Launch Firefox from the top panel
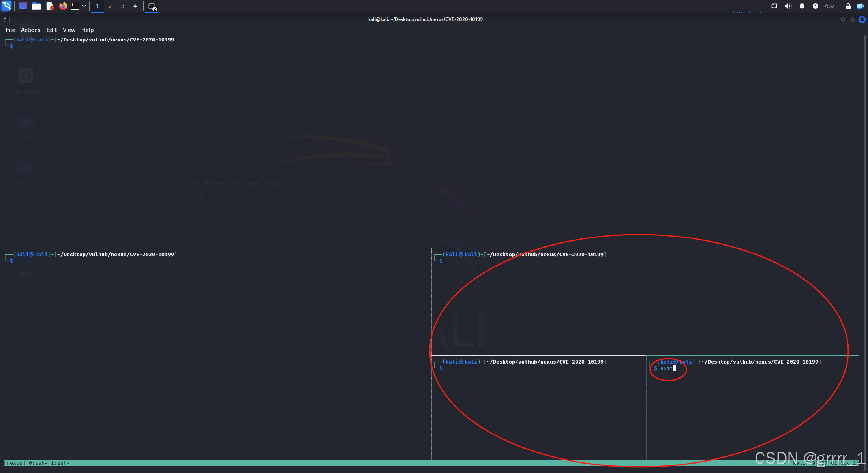This screenshot has height=473, width=868. 63,6
